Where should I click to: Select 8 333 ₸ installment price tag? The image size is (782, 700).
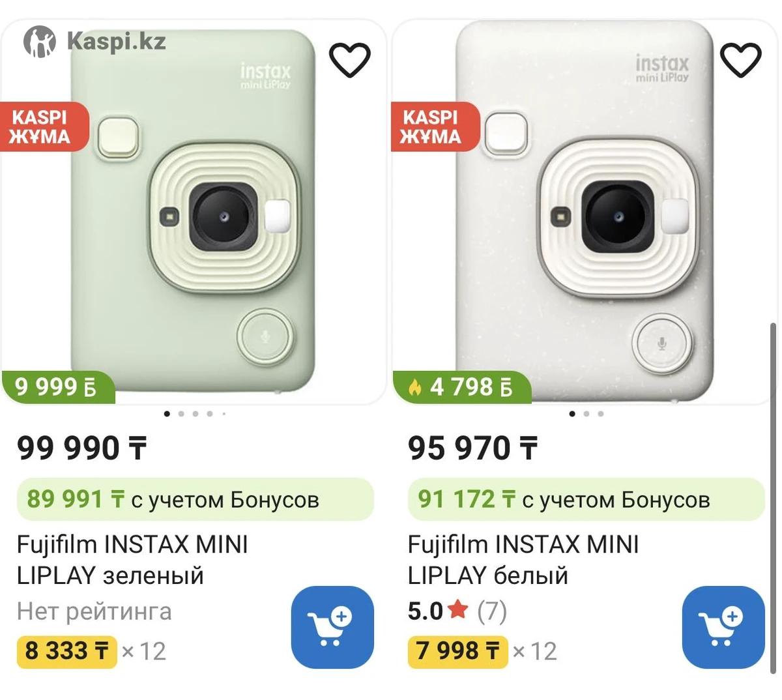(x=66, y=650)
